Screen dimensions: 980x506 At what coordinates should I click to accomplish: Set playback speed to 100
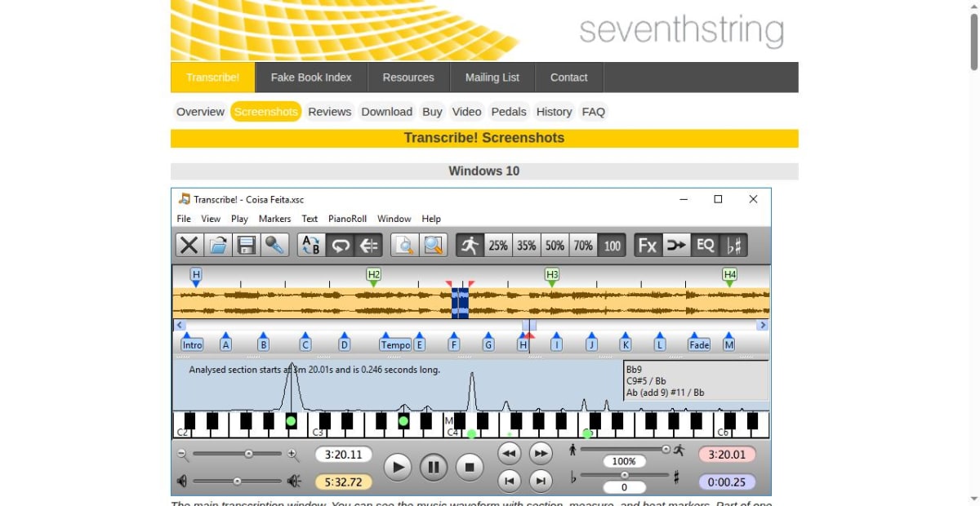(612, 245)
